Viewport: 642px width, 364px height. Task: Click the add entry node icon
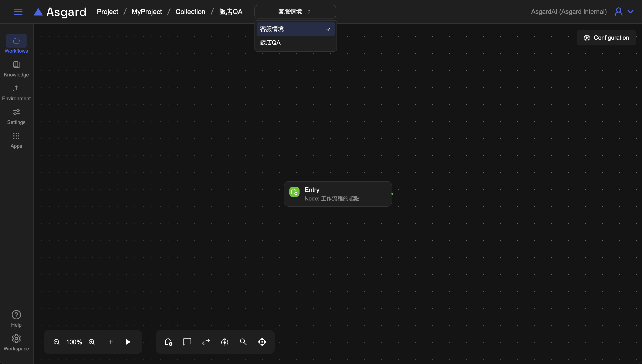pyautogui.click(x=168, y=342)
